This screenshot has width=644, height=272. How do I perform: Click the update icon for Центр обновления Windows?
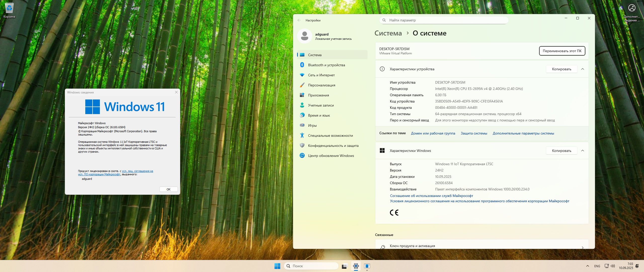pyautogui.click(x=302, y=156)
